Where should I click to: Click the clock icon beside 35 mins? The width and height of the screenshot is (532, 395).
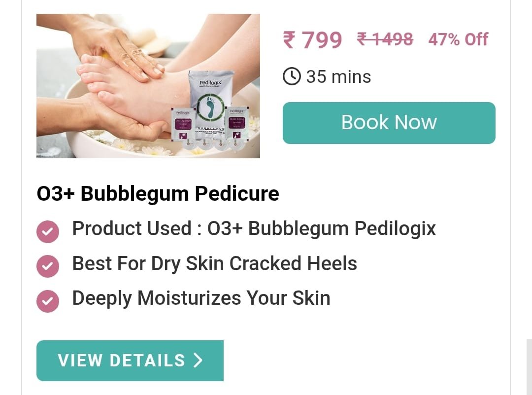[292, 76]
